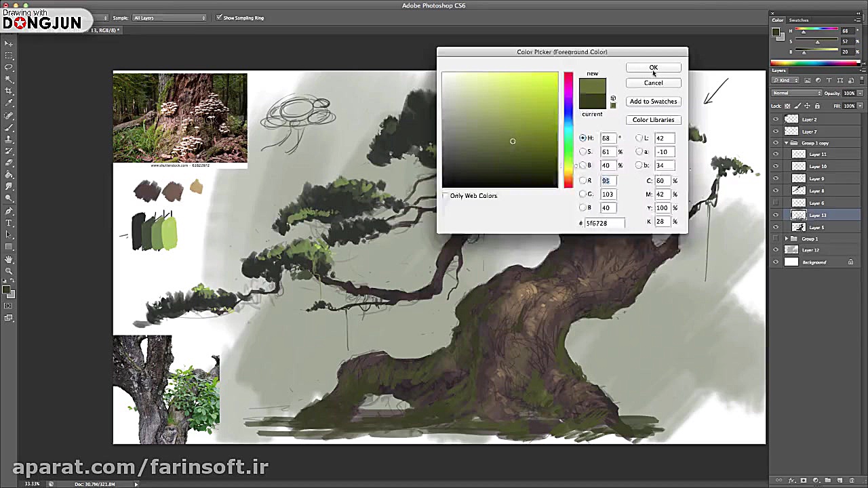Pick the Type tool

pyautogui.click(x=9, y=223)
